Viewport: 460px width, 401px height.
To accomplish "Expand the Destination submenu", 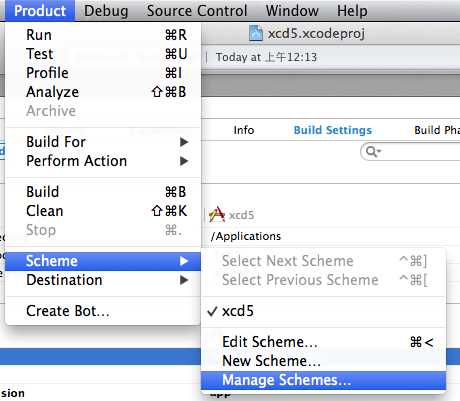I will [103, 280].
